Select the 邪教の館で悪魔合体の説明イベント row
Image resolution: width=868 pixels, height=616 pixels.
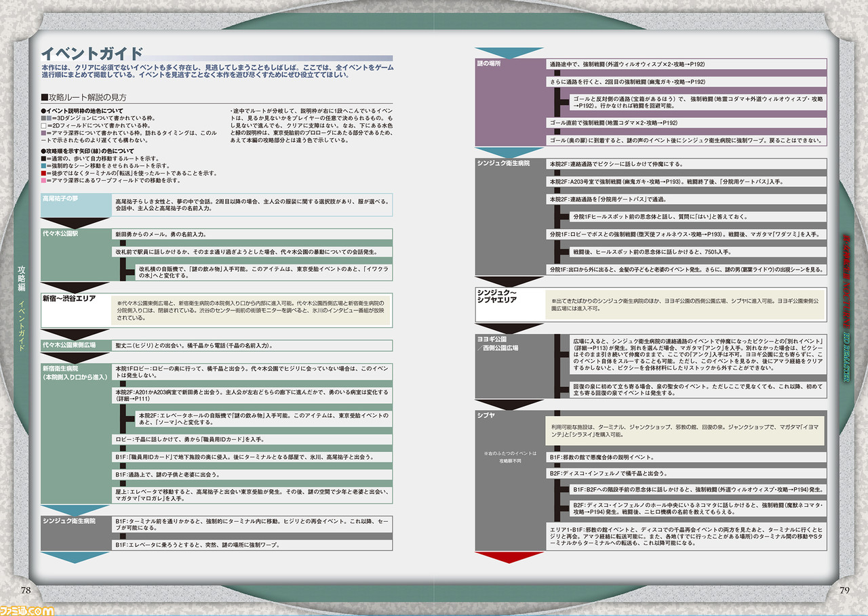coord(686,457)
